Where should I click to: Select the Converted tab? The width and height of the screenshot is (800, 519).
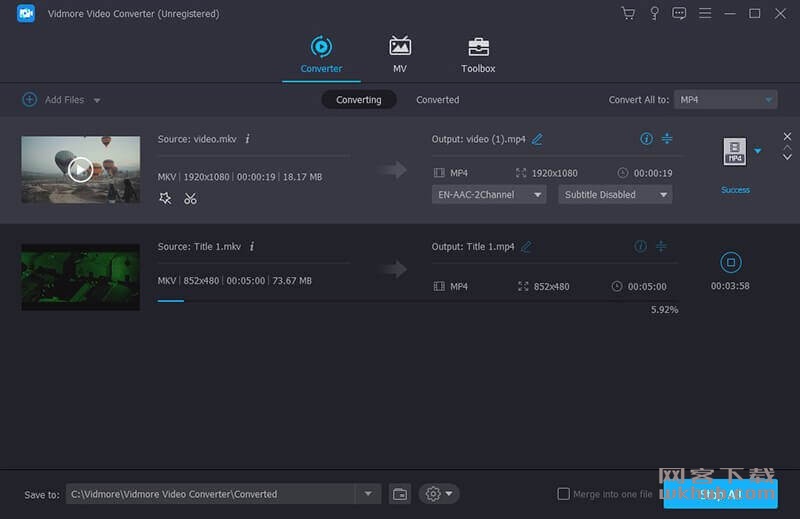coord(438,100)
